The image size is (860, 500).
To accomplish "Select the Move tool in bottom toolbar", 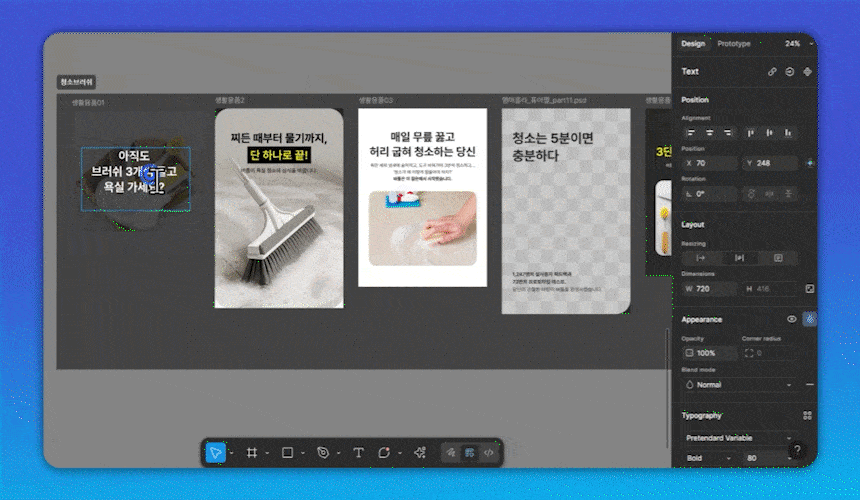I will point(215,453).
